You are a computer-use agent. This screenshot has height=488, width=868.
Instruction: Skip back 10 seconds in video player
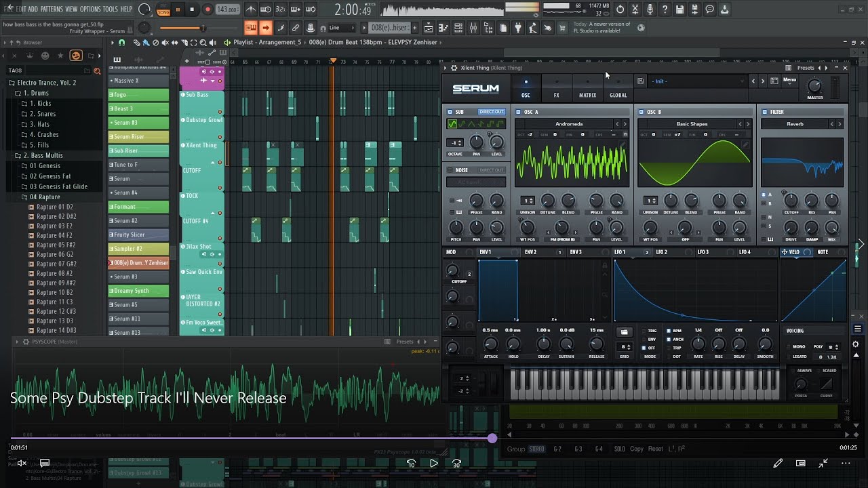pyautogui.click(x=411, y=464)
